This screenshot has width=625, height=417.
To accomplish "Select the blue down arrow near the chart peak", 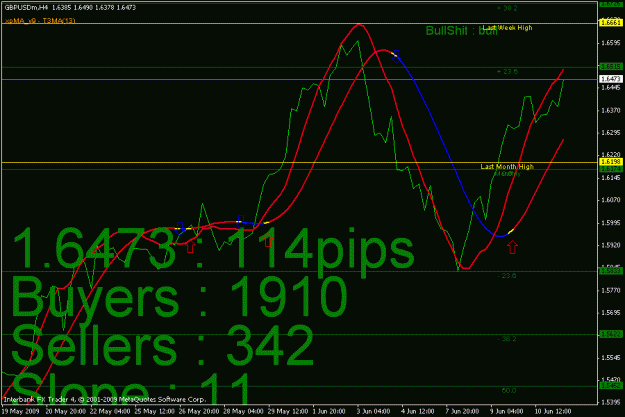I will [x=396, y=56].
